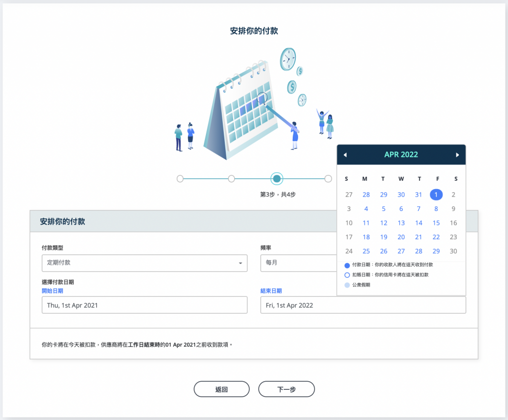Pick date 27 in last calendar row
Screen dimensions: 508x420
pyautogui.click(x=401, y=251)
